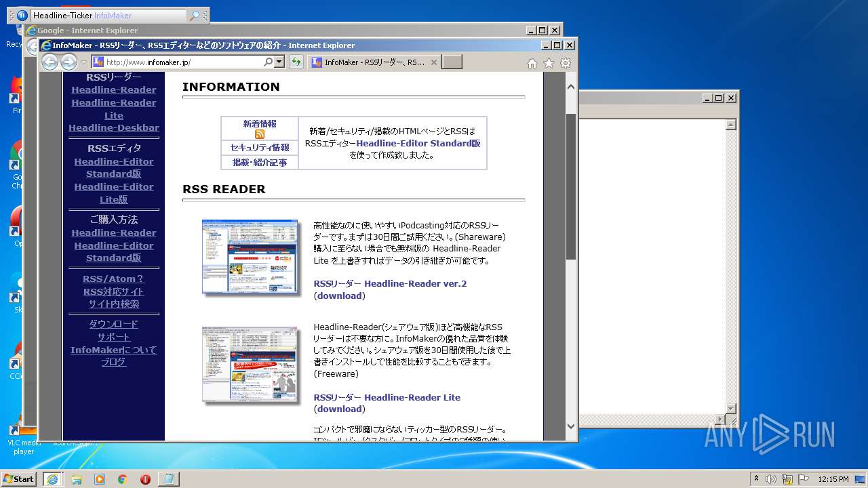This screenshot has width=868, height=488.
Task: Open ブログ sidebar link
Action: tap(114, 362)
